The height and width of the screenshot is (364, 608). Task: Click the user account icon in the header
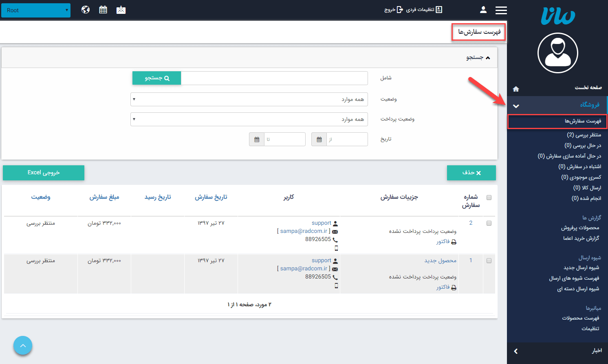[483, 9]
